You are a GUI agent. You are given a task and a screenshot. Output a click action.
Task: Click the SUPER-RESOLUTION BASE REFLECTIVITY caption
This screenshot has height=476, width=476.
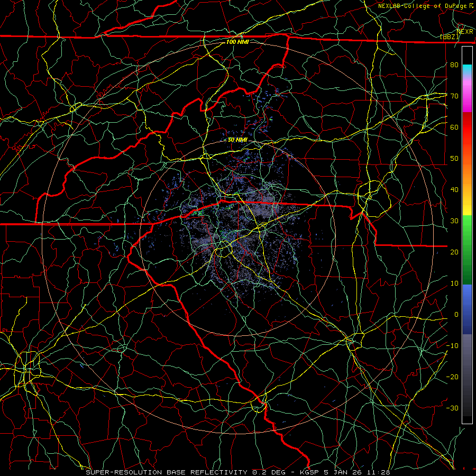pyautogui.click(x=167, y=472)
